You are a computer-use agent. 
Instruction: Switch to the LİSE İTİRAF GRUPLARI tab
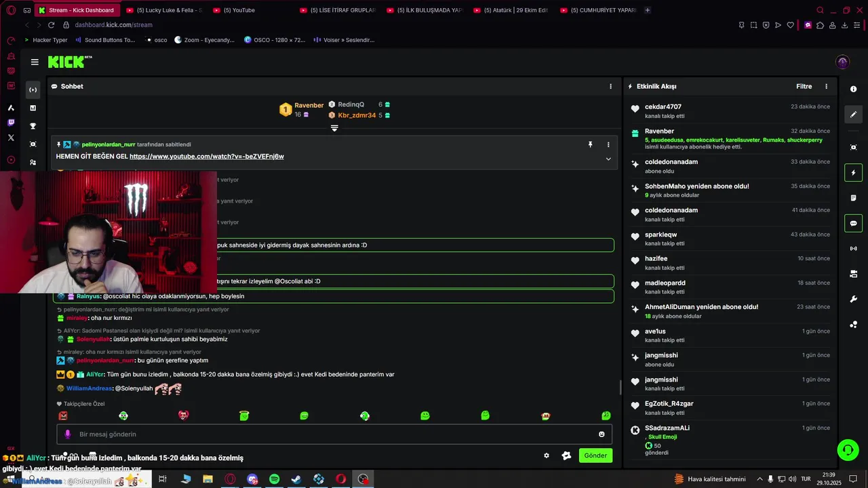click(337, 10)
